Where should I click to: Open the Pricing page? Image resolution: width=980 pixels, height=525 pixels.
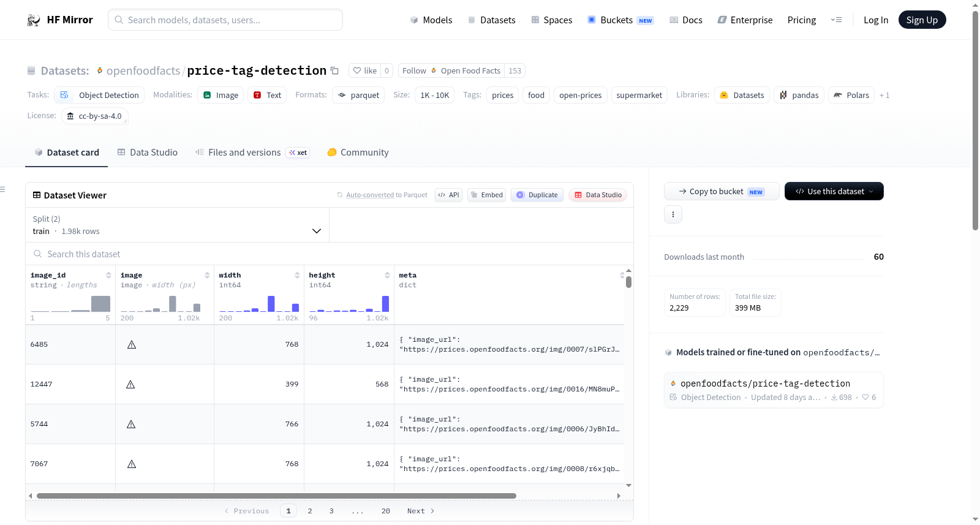click(x=802, y=20)
